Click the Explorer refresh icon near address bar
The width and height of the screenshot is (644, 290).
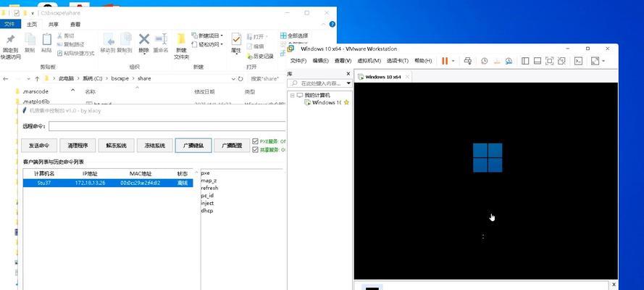coord(241,78)
